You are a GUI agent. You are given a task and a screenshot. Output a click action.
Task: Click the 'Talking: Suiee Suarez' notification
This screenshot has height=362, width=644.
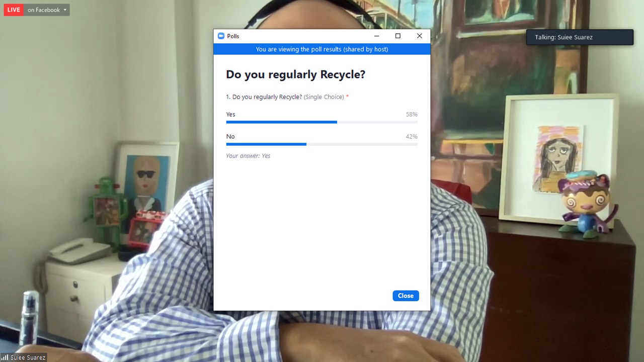pos(580,37)
